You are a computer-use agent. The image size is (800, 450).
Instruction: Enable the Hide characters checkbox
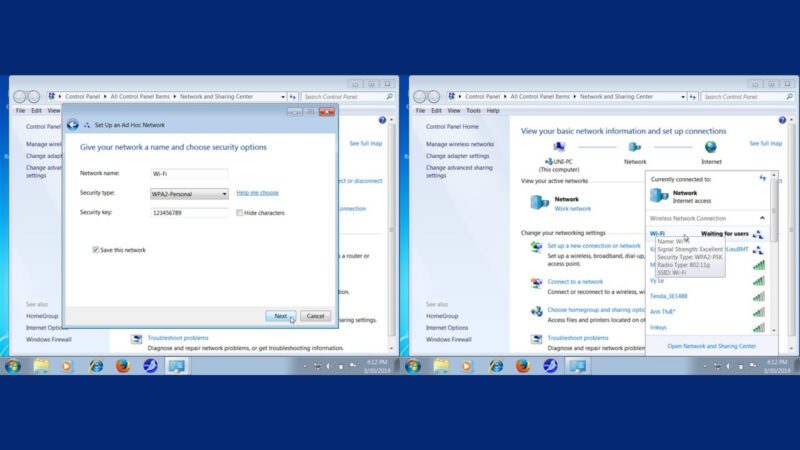point(239,213)
